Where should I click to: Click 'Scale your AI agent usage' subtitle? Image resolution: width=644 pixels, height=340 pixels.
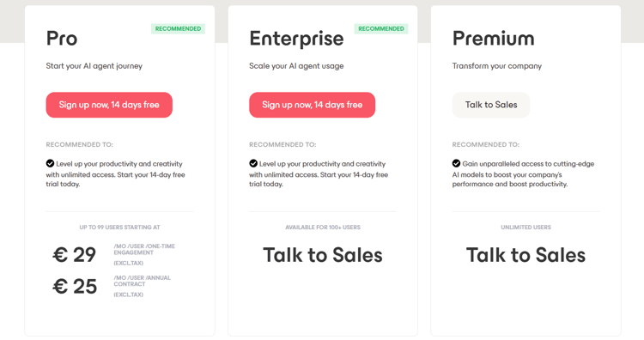[296, 66]
